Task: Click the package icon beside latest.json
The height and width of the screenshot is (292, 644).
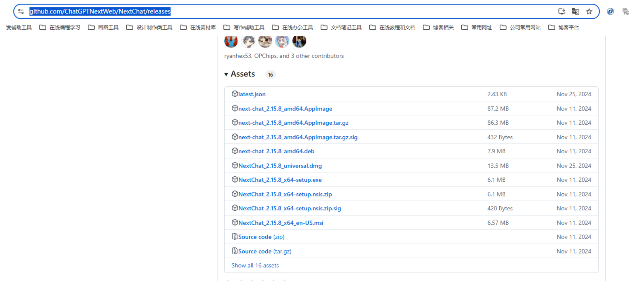Action: pos(234,94)
